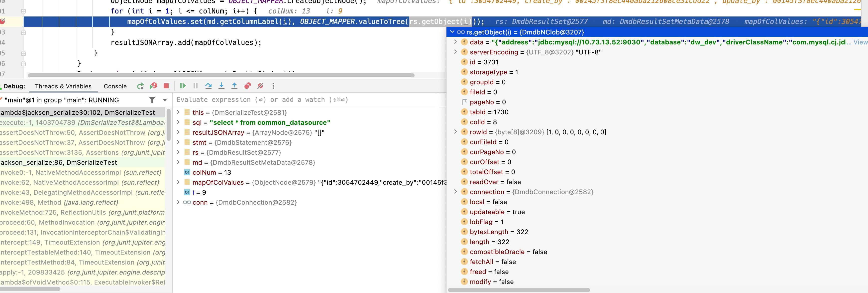Open the thread selector dropdown arrow
Image resolution: width=868 pixels, height=293 pixels.
pyautogui.click(x=165, y=100)
